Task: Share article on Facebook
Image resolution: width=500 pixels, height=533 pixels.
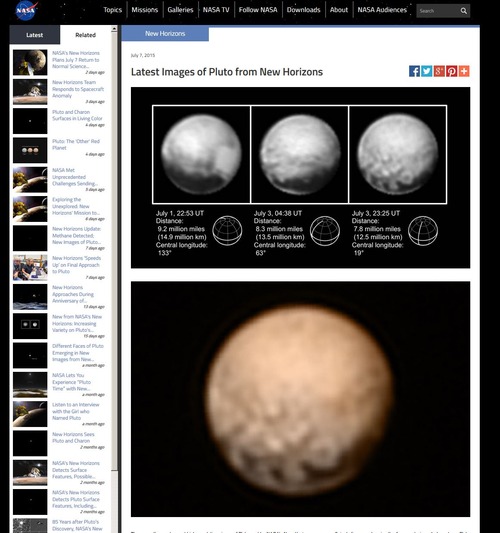Action: pyautogui.click(x=414, y=71)
